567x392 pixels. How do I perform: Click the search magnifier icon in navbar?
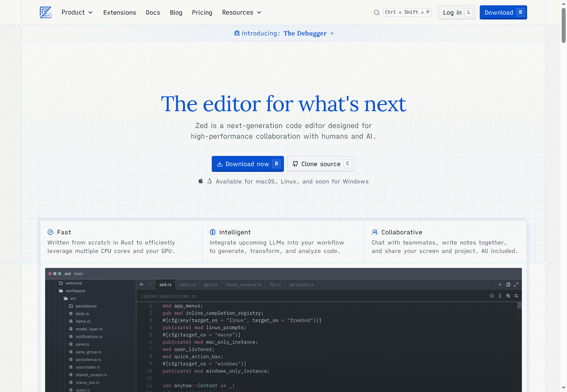point(377,13)
